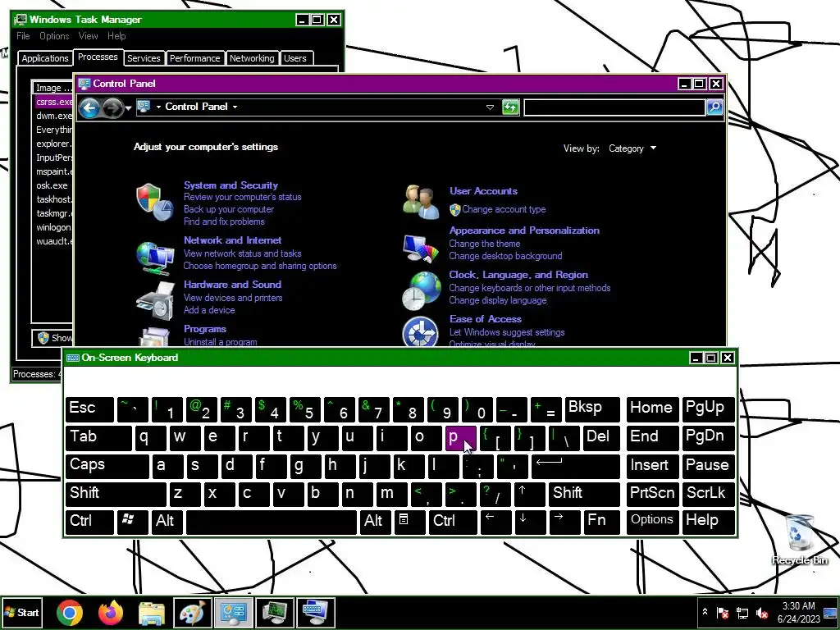Click Change account type link

(504, 209)
